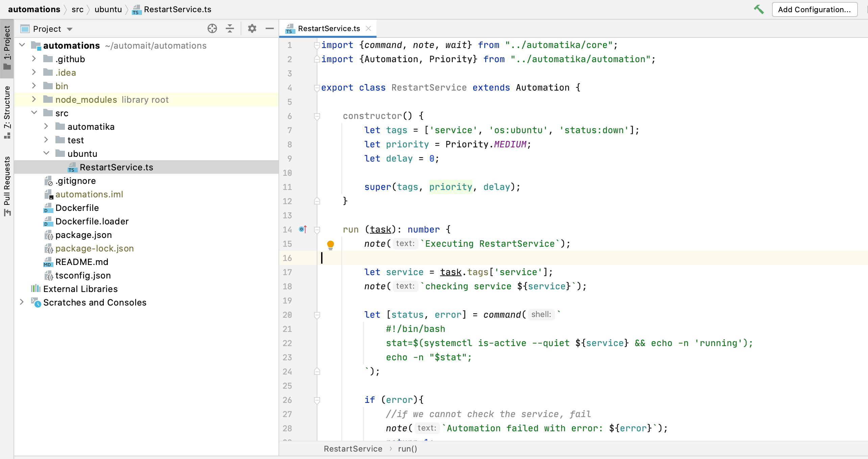The height and width of the screenshot is (459, 868).
Task: Expand Scratches and Consoles
Action: point(22,303)
